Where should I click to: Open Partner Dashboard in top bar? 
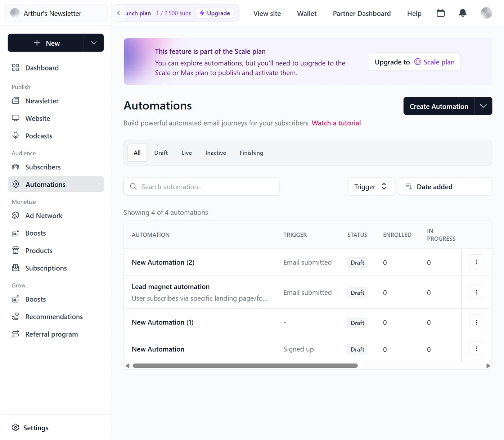pos(362,13)
